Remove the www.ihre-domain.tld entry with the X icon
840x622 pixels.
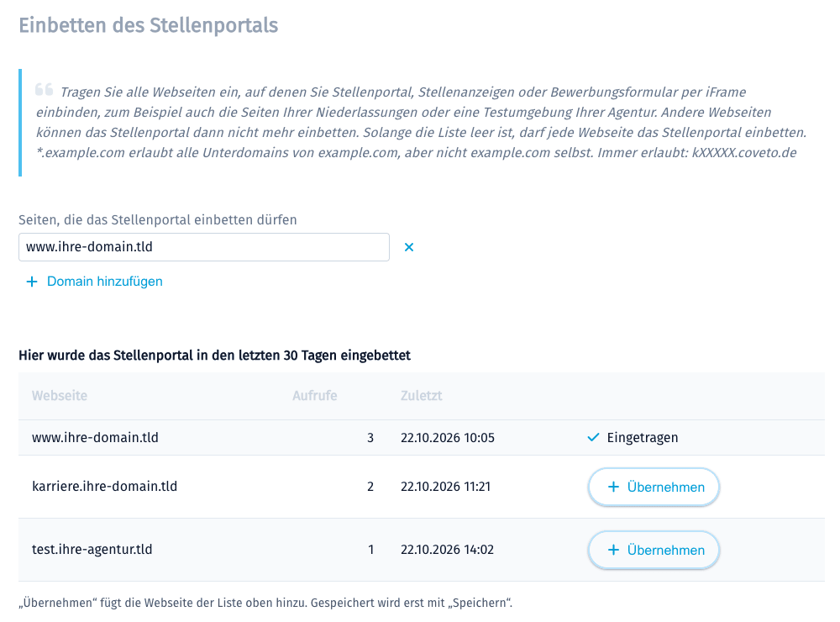pos(409,247)
